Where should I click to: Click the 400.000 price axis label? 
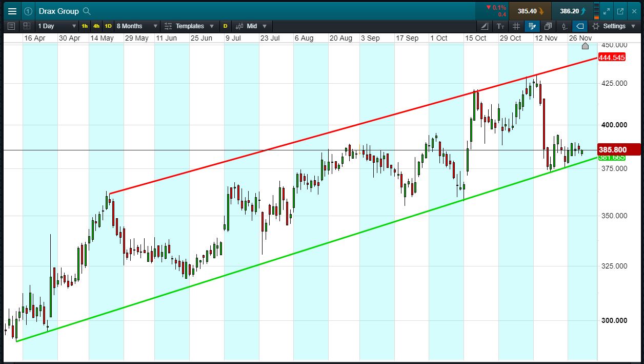pyautogui.click(x=614, y=125)
